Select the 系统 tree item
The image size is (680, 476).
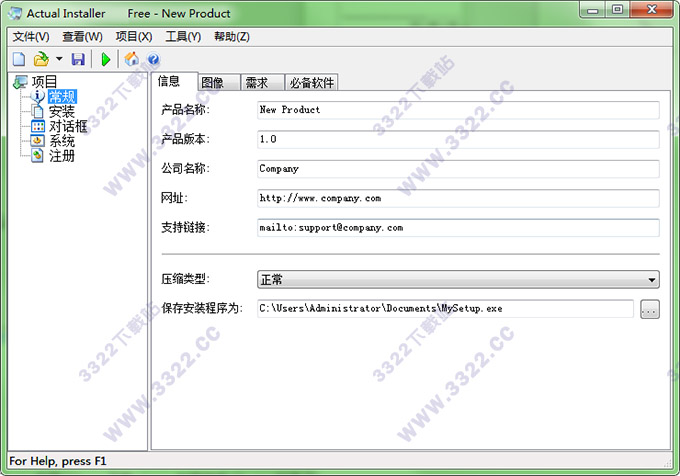click(62, 141)
